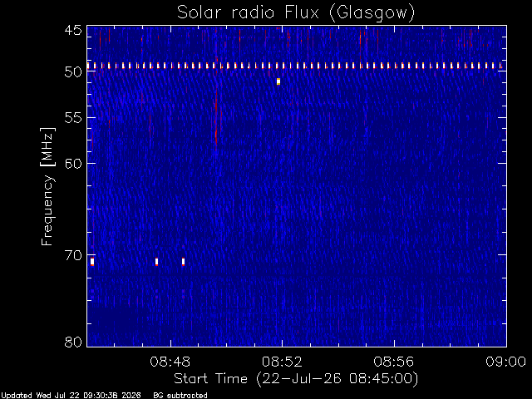This screenshot has height=399, width=532.
Task: Click the 60 MHz frequency axis label
Action: coord(73,163)
